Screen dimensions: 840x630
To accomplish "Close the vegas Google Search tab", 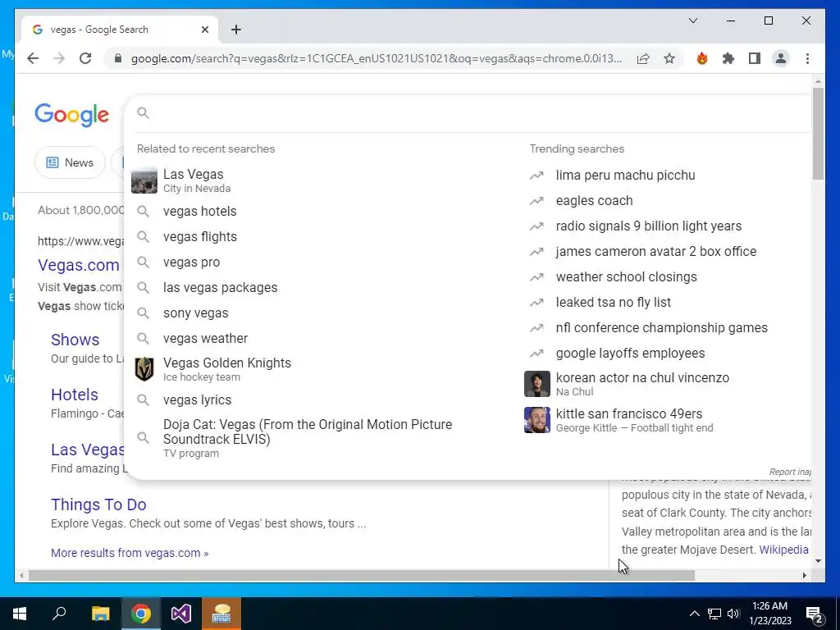I will pyautogui.click(x=204, y=30).
